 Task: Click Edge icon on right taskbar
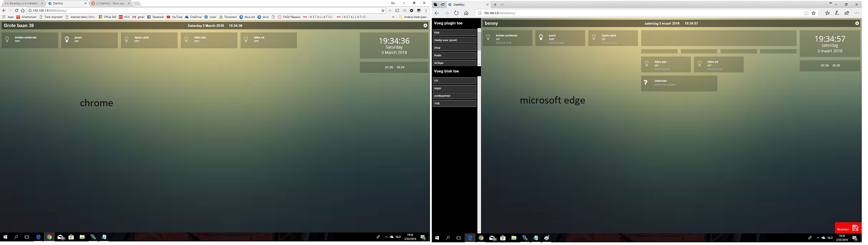pyautogui.click(x=470, y=238)
